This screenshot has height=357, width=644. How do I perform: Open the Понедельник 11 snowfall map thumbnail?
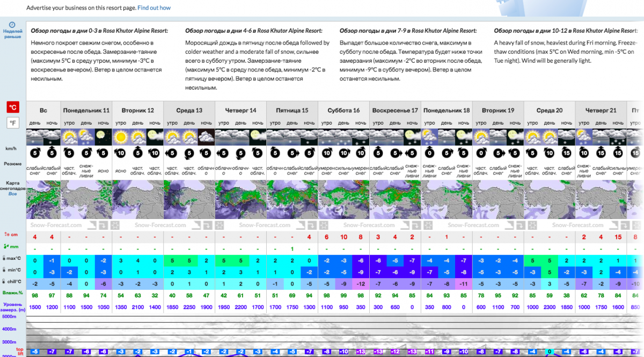(x=86, y=200)
